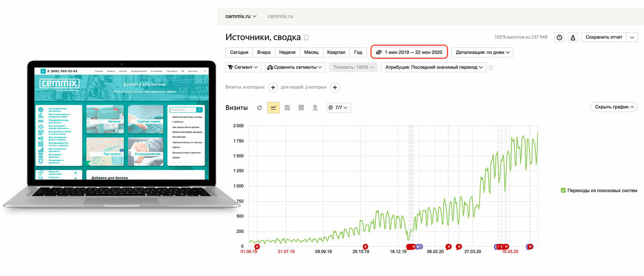
Task: Open Каталог in cemmix top menu
Action: 123,71
